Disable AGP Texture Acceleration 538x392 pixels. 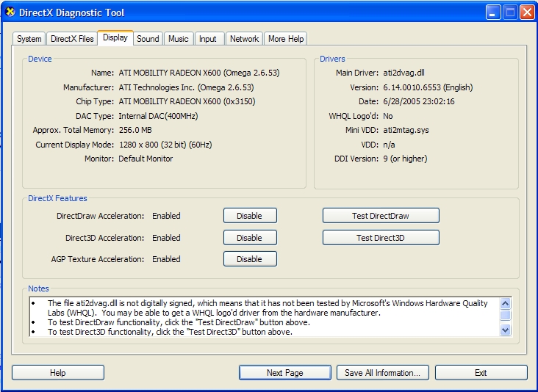point(249,259)
